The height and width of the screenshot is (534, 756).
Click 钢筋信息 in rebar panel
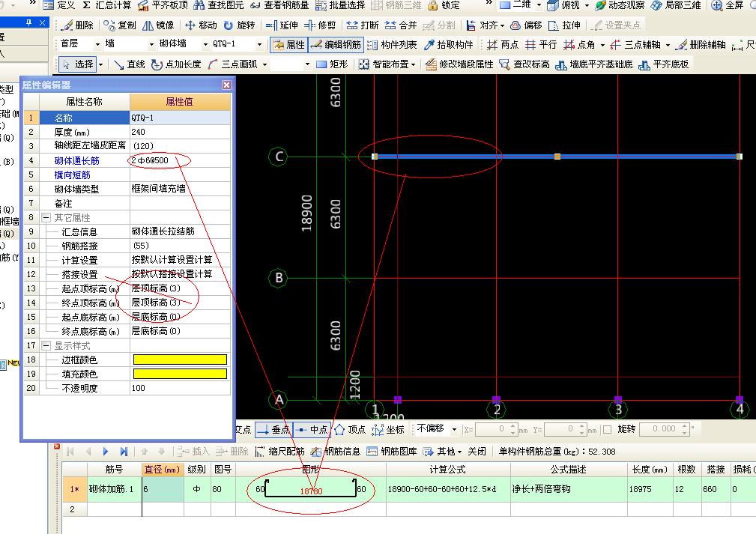(x=336, y=452)
